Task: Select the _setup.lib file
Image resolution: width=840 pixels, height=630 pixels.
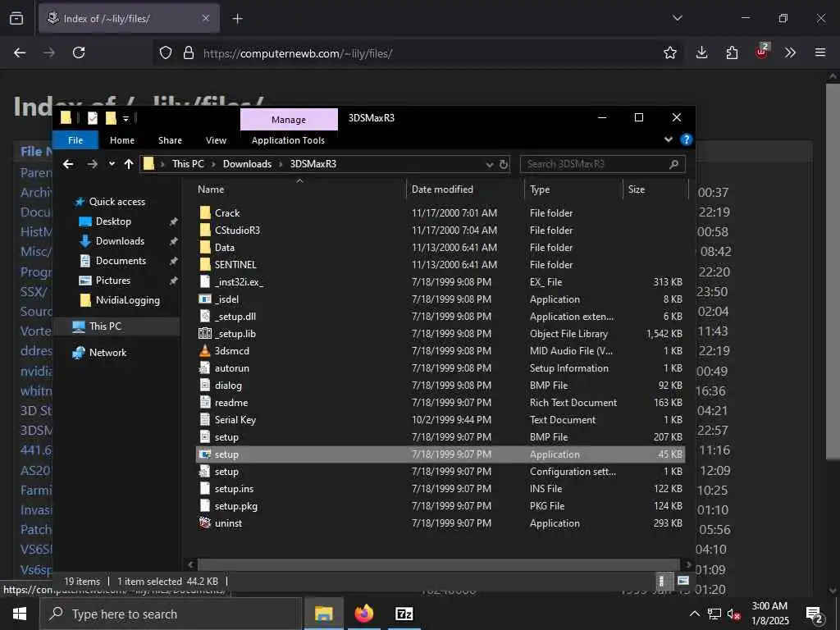Action: pyautogui.click(x=235, y=334)
